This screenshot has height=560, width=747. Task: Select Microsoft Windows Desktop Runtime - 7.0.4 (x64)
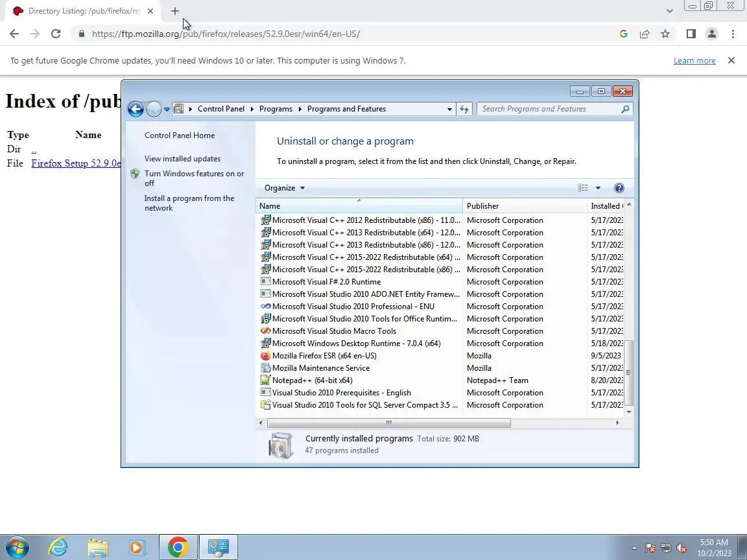tap(357, 344)
